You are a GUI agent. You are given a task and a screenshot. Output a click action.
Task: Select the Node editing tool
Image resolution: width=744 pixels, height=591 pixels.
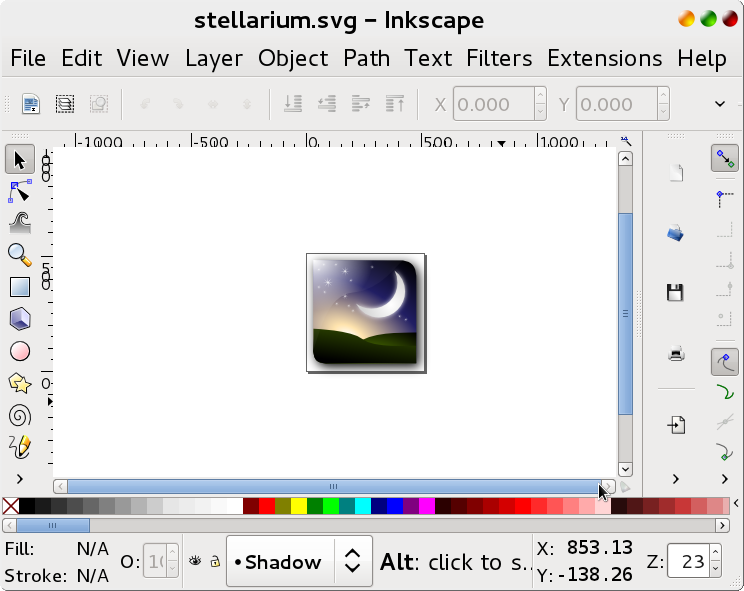tap(19, 191)
